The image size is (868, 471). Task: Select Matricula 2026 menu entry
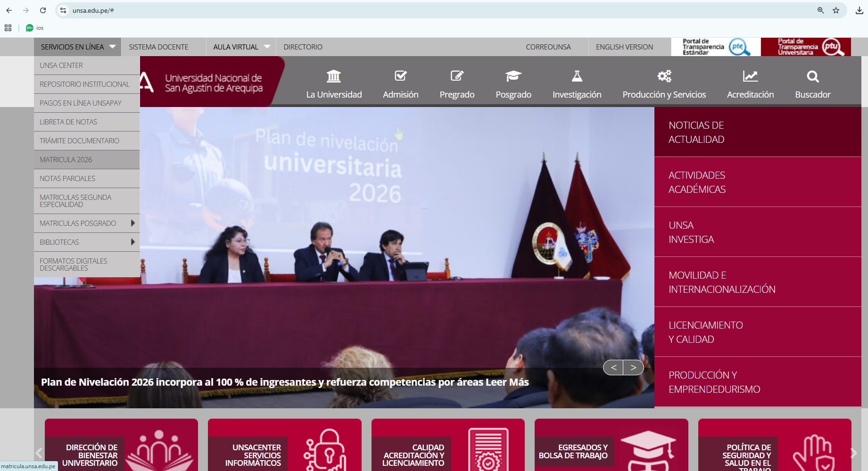coord(66,160)
